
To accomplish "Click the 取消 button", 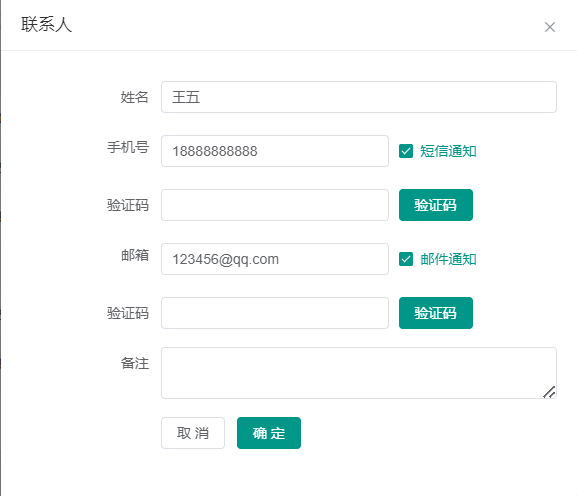I will click(193, 433).
